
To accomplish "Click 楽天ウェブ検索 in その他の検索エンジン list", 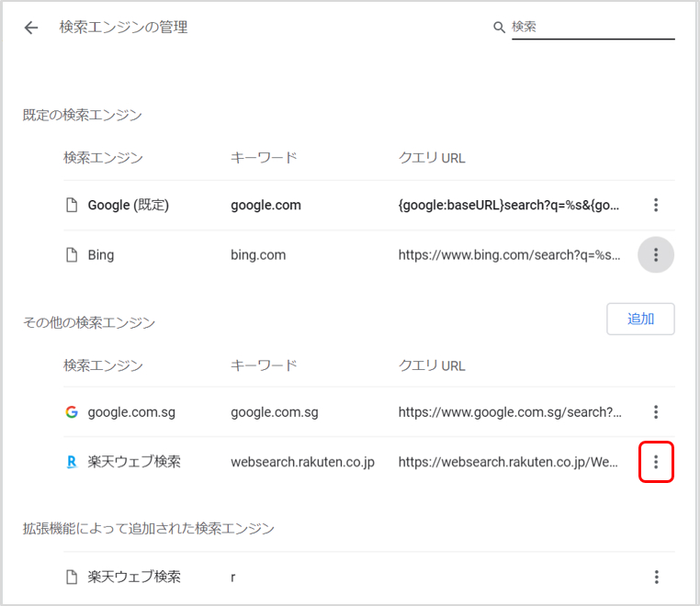I will coord(134,462).
